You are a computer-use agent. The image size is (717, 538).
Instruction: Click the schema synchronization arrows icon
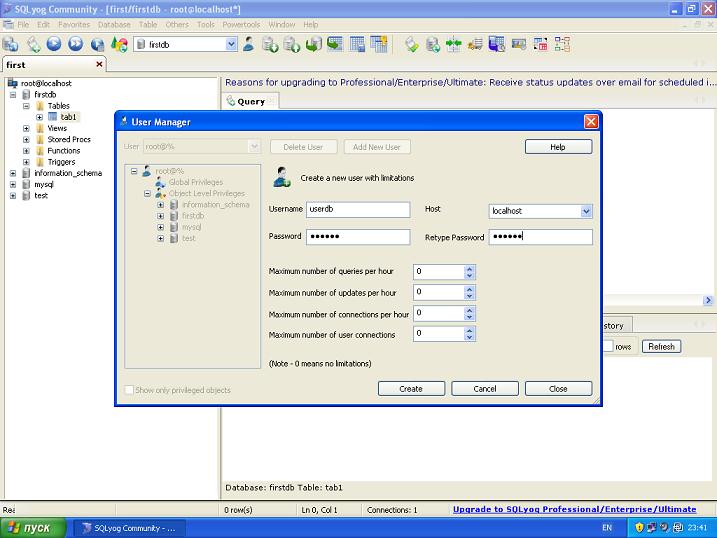(x=454, y=44)
